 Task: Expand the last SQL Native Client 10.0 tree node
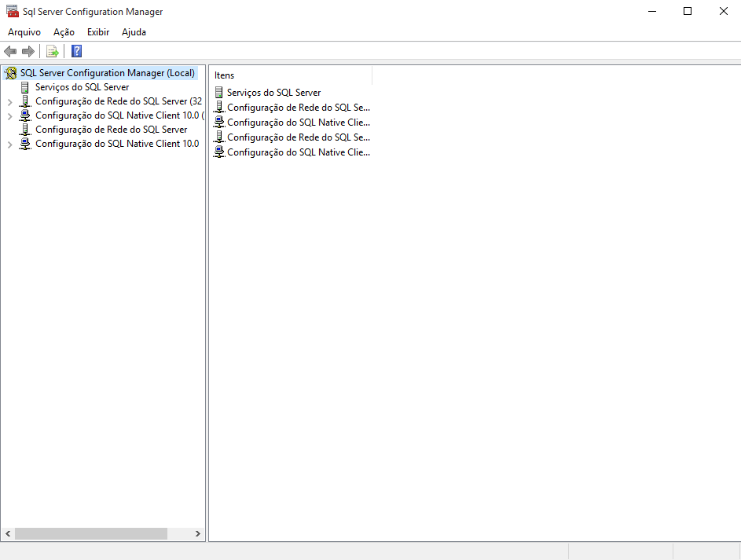pyautogui.click(x=9, y=145)
